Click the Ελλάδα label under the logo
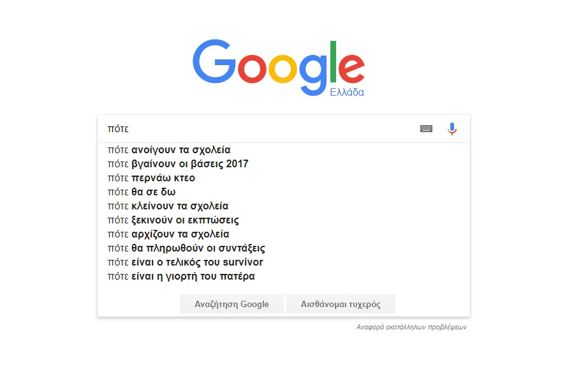 coord(347,93)
